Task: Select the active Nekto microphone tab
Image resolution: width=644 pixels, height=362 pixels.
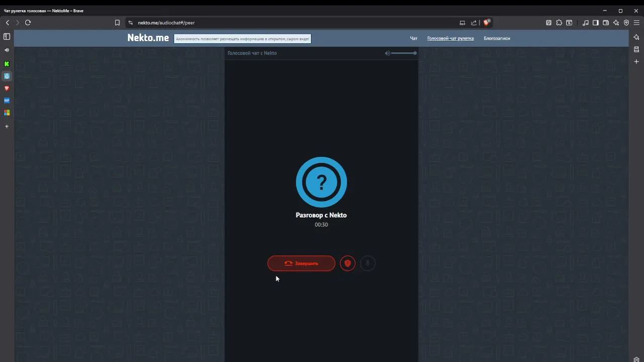Action: pyautogui.click(x=7, y=76)
